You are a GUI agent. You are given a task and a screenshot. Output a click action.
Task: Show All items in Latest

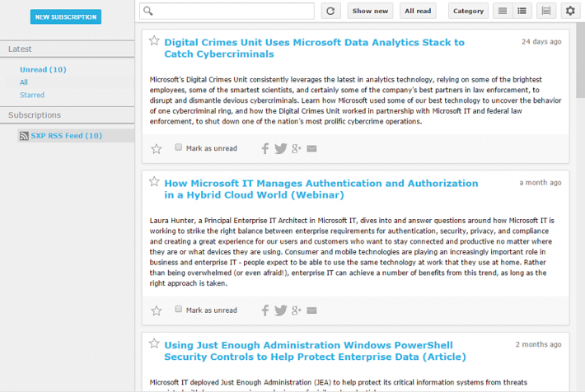pos(24,82)
